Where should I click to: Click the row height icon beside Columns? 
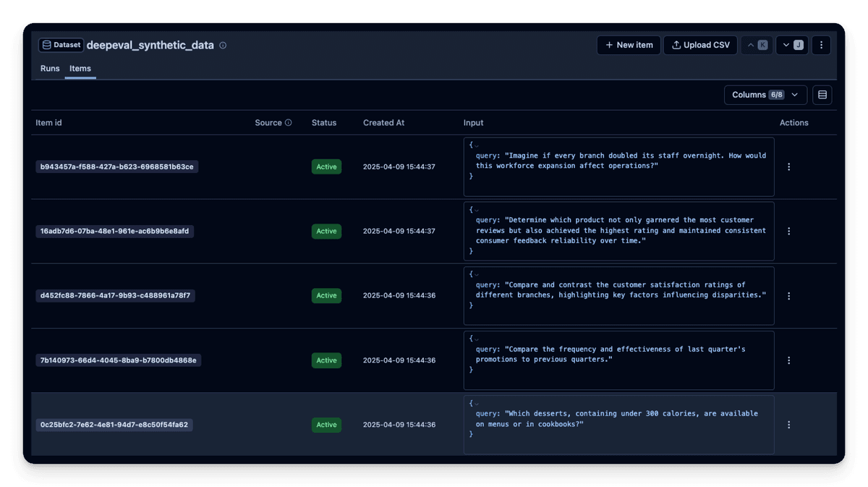coord(822,95)
